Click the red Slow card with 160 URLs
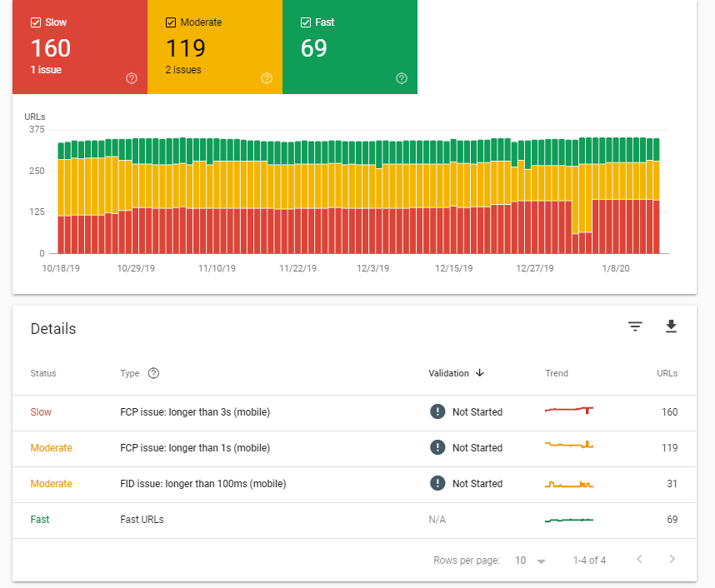 point(80,48)
